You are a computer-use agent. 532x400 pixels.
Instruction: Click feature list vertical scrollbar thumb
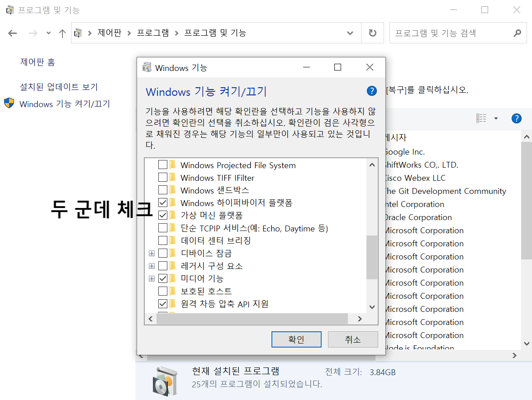tap(372, 257)
